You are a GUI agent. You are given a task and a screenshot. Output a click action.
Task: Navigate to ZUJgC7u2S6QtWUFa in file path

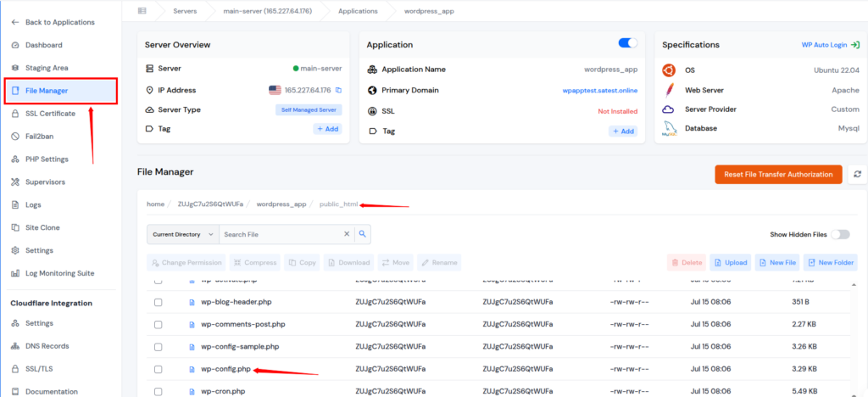click(x=210, y=204)
